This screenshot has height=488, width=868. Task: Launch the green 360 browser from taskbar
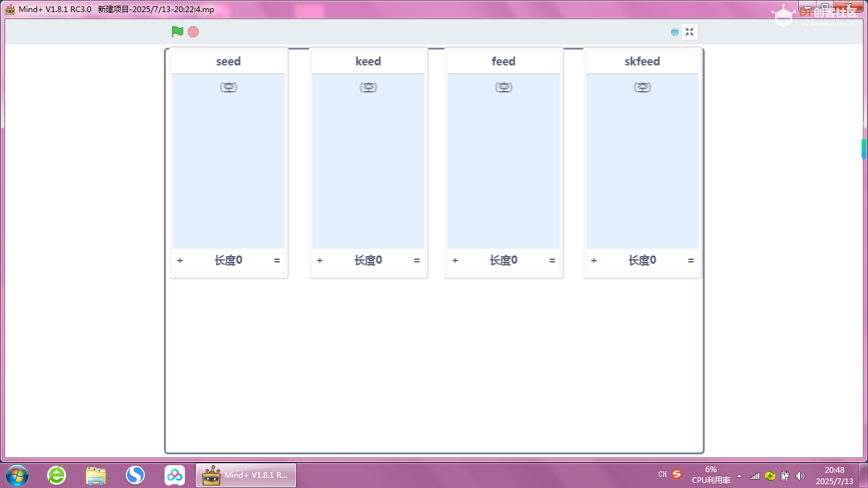(57, 475)
